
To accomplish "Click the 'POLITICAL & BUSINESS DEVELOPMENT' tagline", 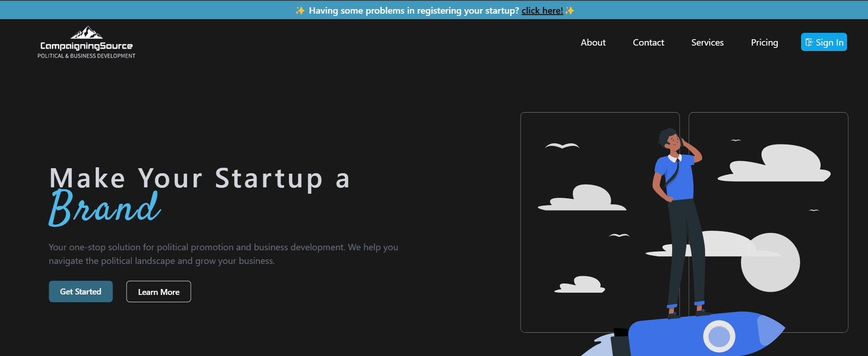I will [87, 56].
